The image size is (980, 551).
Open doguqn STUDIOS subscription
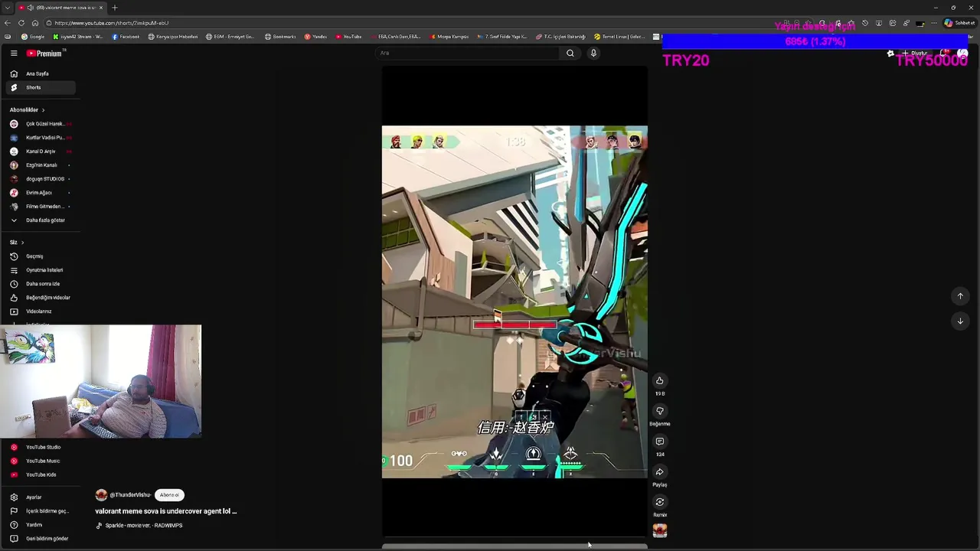(x=41, y=179)
